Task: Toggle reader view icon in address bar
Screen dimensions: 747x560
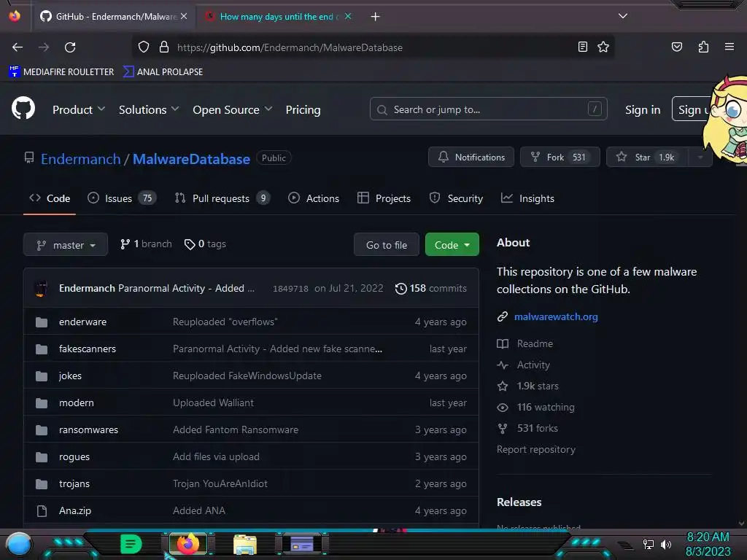Action: coord(583,47)
